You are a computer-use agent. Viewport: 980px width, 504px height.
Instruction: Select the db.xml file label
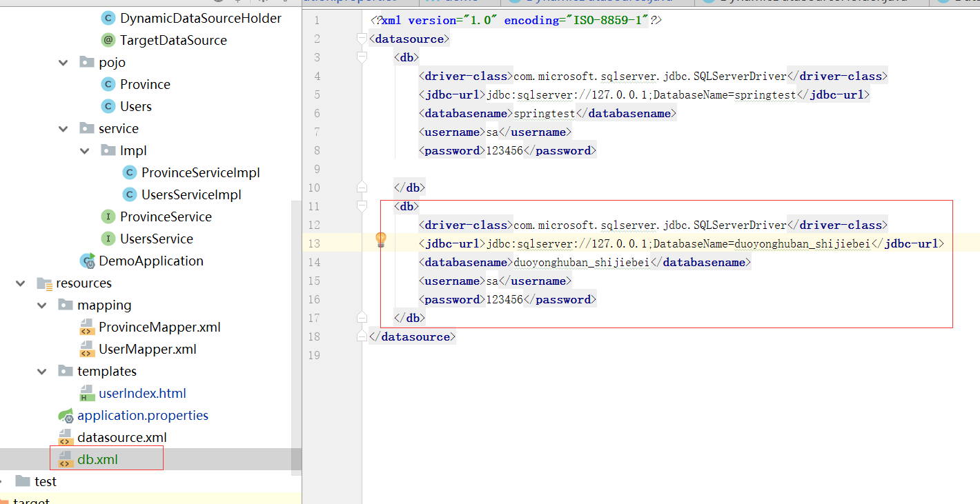[98, 459]
